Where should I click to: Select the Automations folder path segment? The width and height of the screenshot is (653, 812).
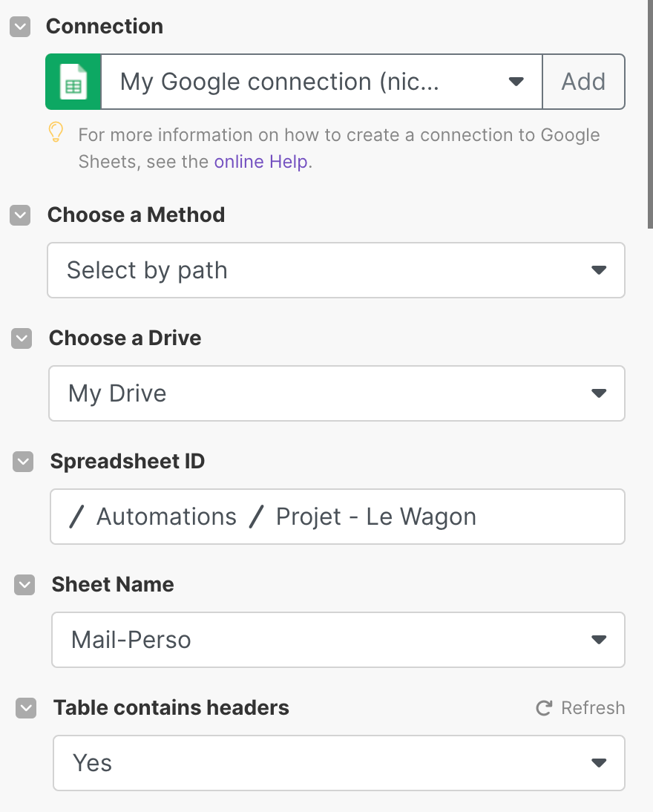(x=166, y=517)
